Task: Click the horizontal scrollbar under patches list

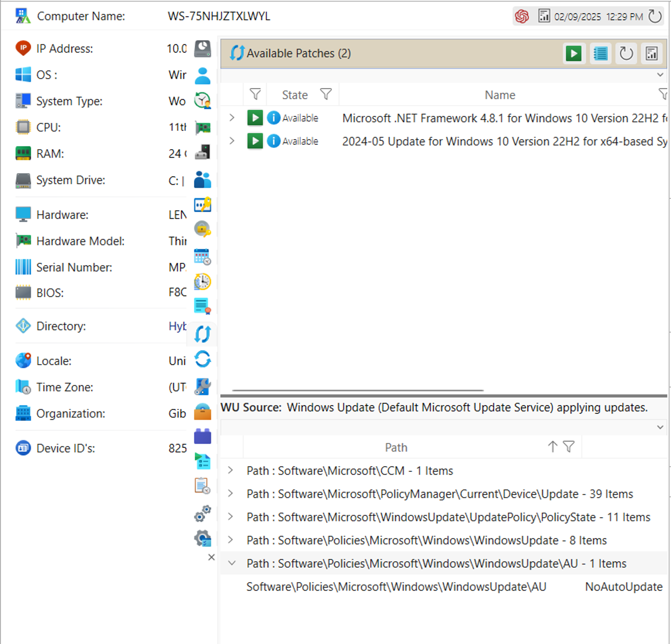Action: (358, 390)
